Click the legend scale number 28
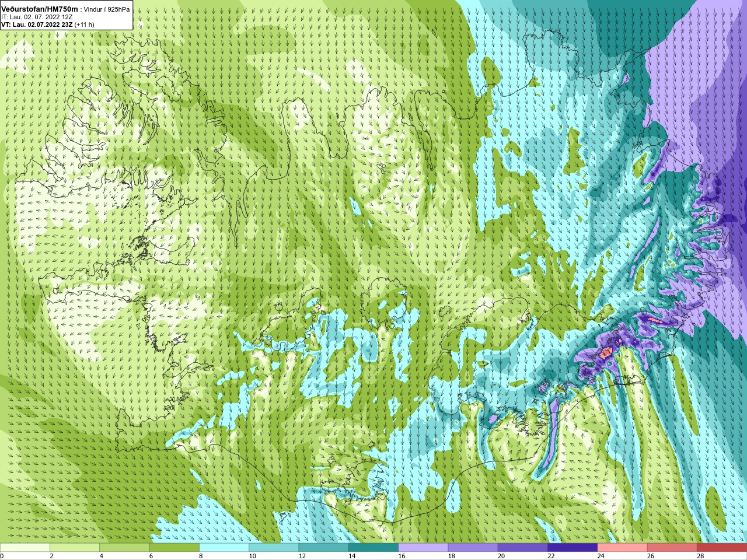 700,556
